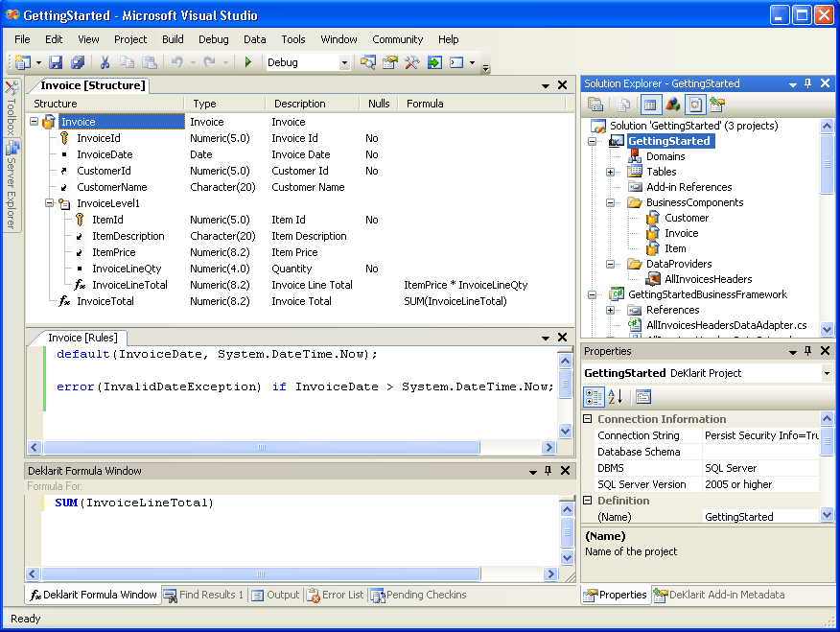The height and width of the screenshot is (632, 840).
Task: Click the Redo arrow icon
Action: point(209,62)
